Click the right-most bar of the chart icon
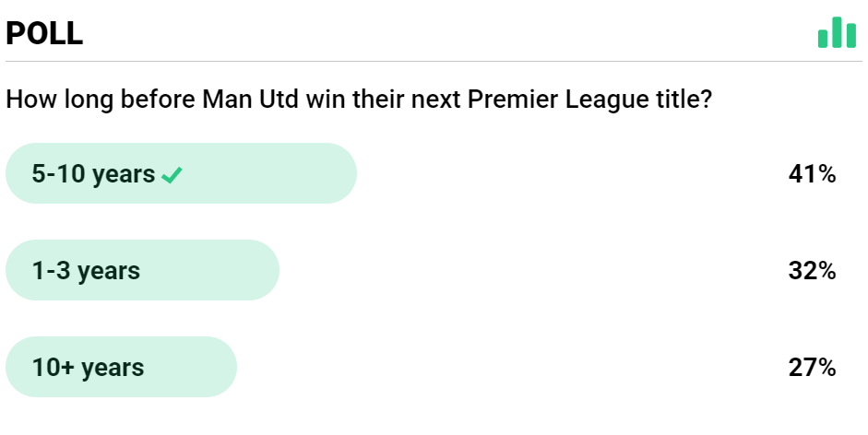868x435 pixels. [850, 35]
